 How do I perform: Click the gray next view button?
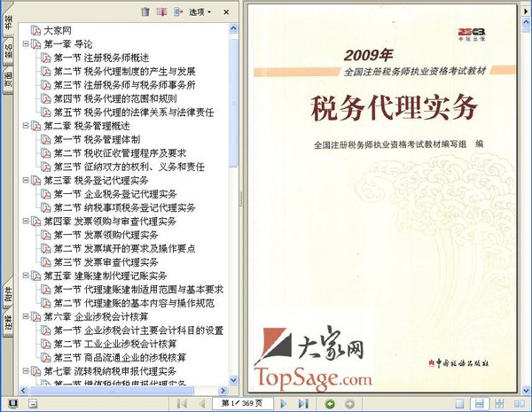coord(350,404)
